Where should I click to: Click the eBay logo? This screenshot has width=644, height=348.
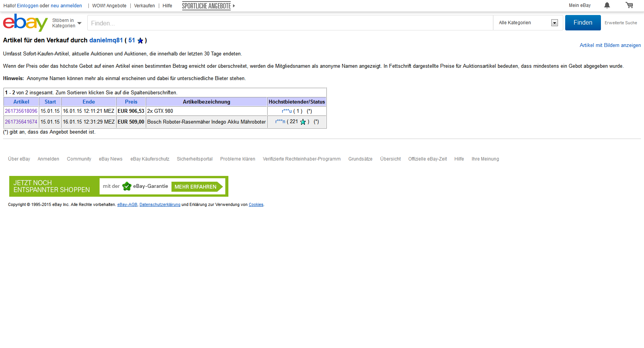(25, 23)
